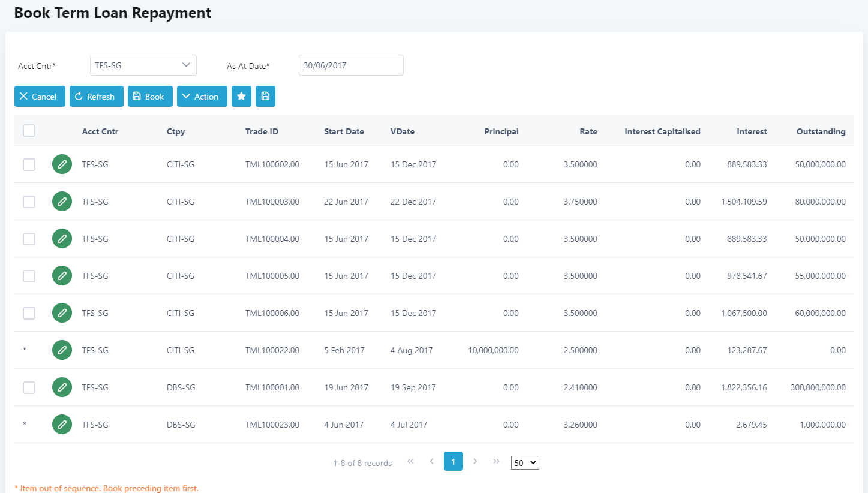Open the page size selector showing 50
The width and height of the screenshot is (868, 493).
tap(525, 463)
